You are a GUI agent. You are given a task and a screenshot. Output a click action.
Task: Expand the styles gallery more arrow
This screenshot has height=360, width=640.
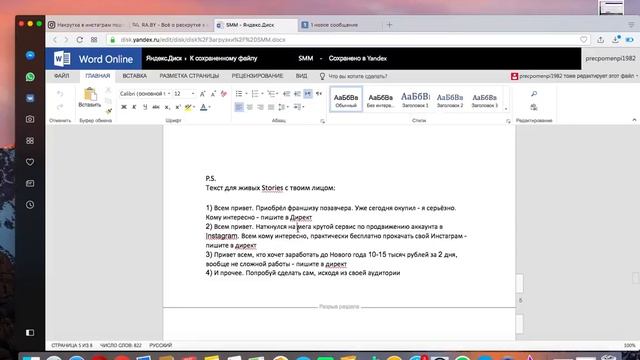tap(506, 109)
